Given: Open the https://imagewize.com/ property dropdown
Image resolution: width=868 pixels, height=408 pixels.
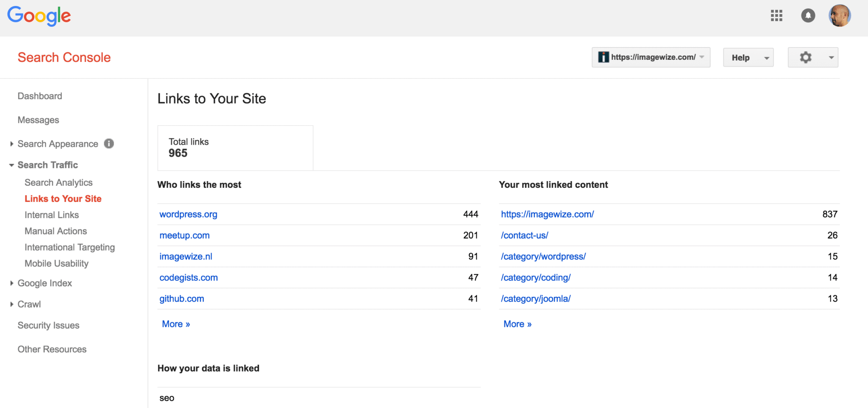Looking at the screenshot, I should point(651,57).
